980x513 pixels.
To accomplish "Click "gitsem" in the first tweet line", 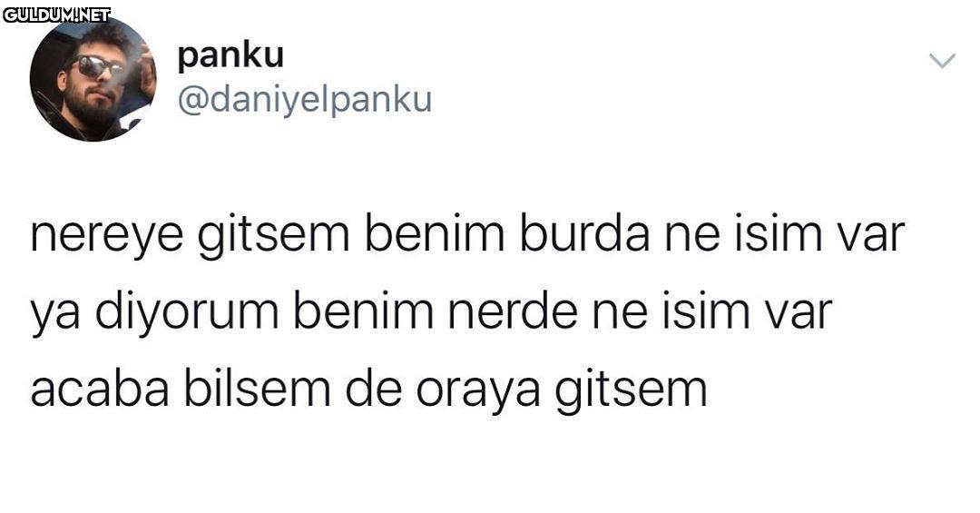I will pyautogui.click(x=274, y=236).
